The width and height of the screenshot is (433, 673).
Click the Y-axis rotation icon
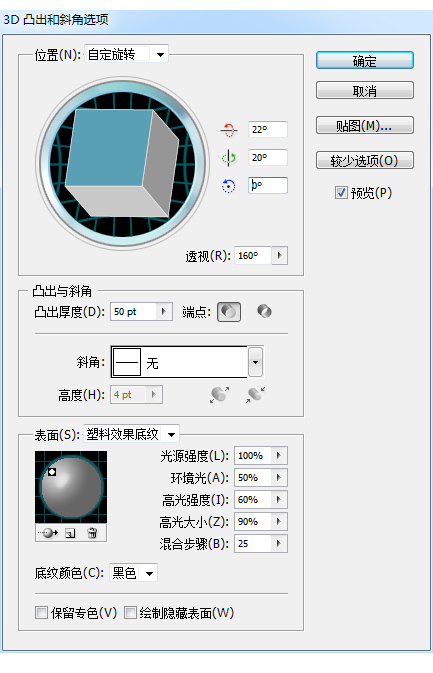pos(228,158)
